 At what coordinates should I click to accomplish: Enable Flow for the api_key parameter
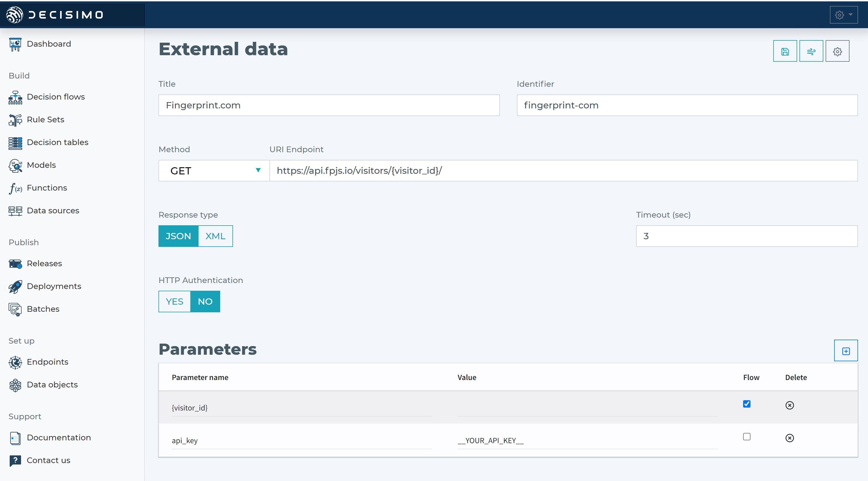(747, 437)
